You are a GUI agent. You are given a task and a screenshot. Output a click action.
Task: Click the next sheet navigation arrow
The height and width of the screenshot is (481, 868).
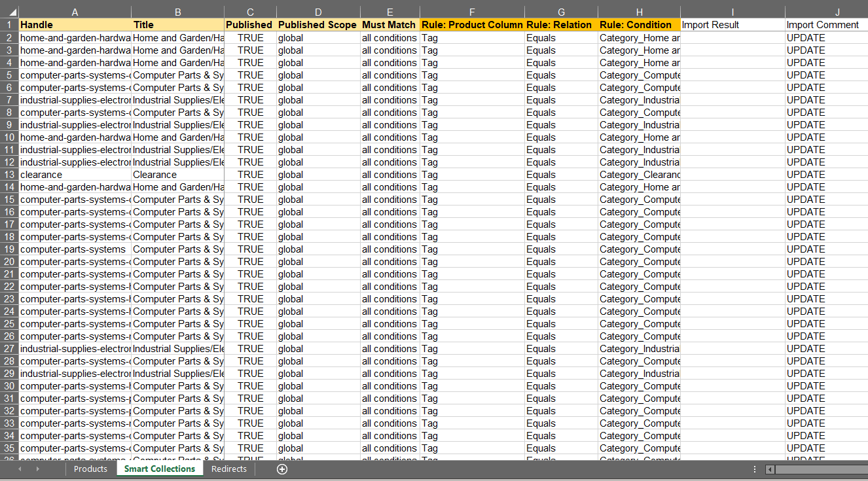(x=37, y=469)
